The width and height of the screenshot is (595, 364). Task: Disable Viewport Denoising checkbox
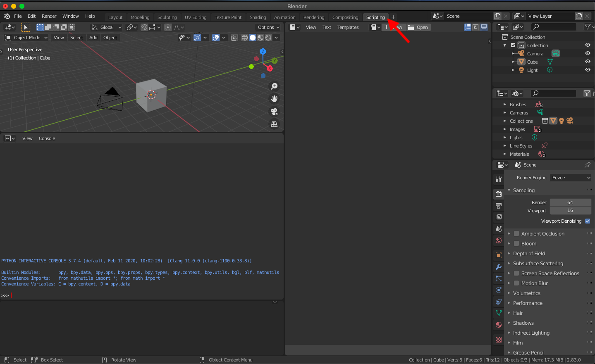click(588, 221)
